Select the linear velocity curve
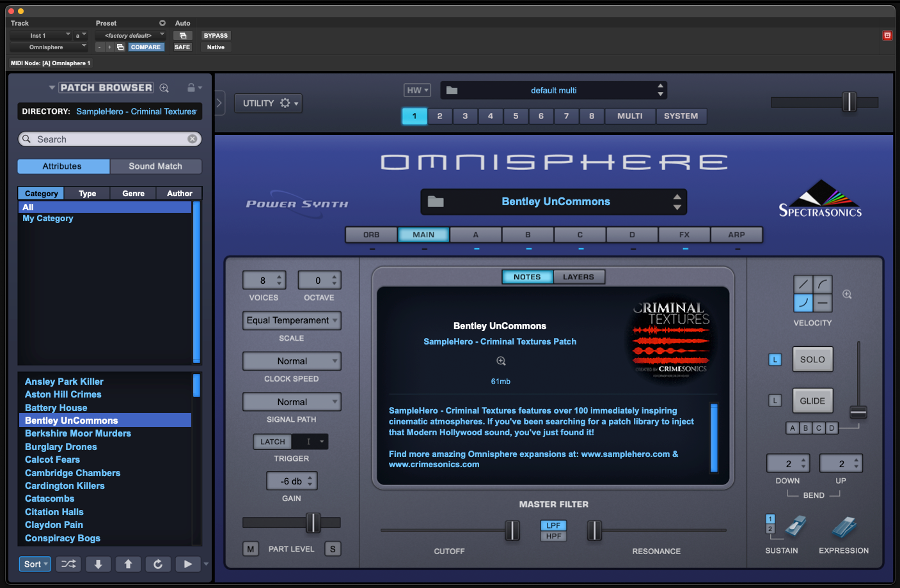This screenshot has width=900, height=588. point(803,284)
